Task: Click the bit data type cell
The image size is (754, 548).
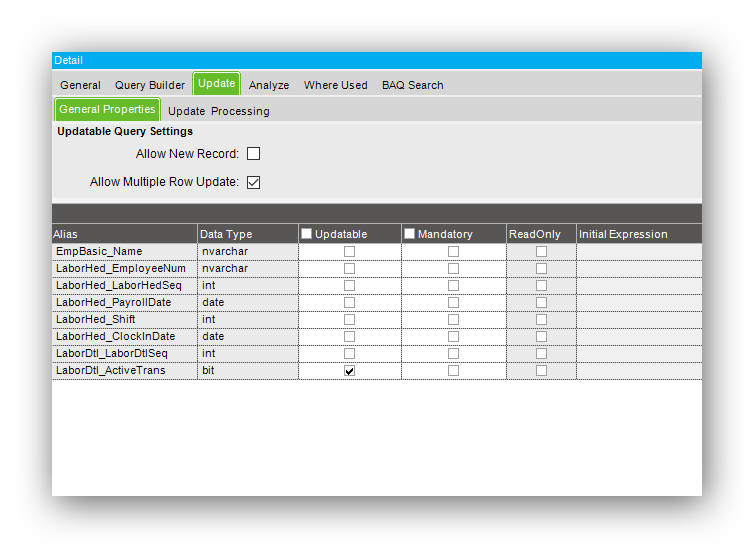Action: 248,371
